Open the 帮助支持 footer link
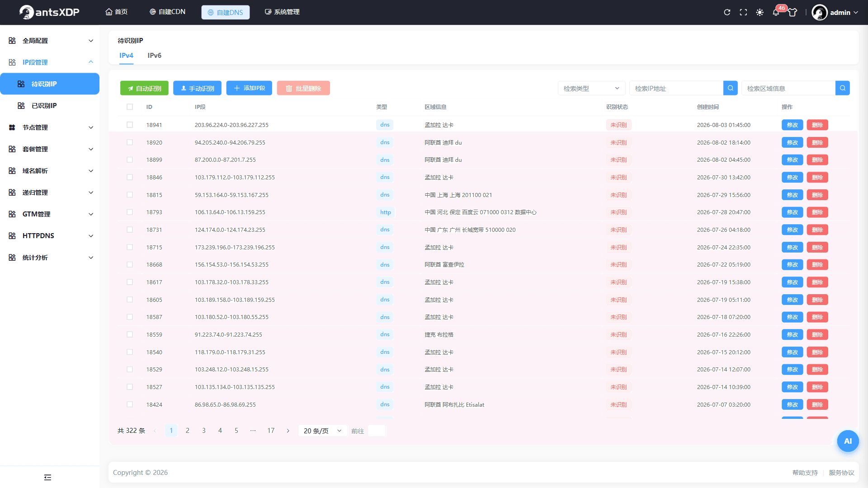868x488 pixels. tap(805, 473)
